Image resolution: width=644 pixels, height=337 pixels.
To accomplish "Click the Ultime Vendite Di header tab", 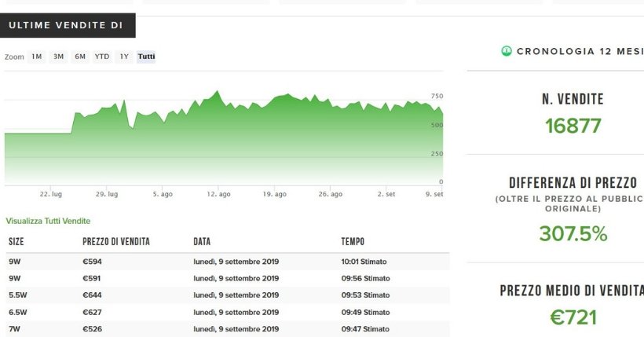I will (68, 25).
